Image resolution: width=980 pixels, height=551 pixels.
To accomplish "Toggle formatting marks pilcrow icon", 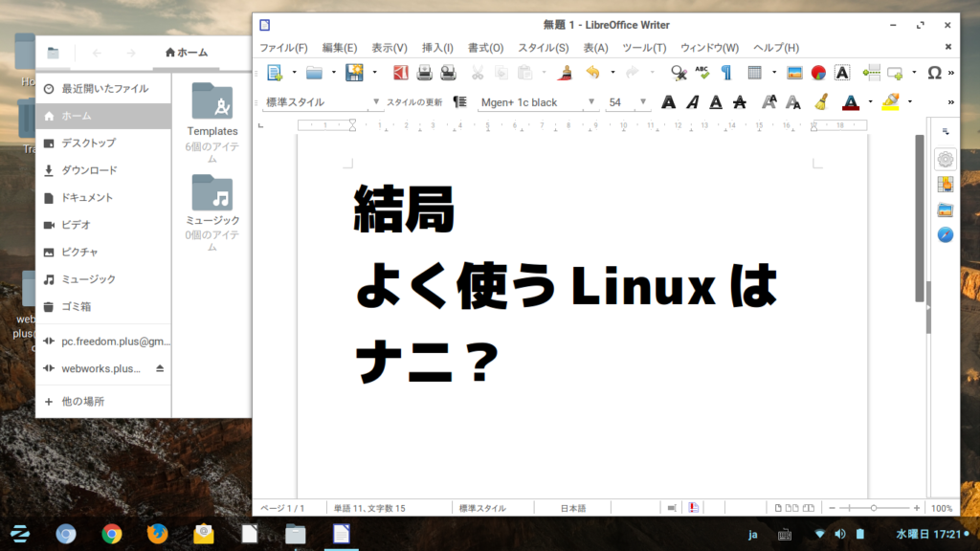I will (x=726, y=73).
